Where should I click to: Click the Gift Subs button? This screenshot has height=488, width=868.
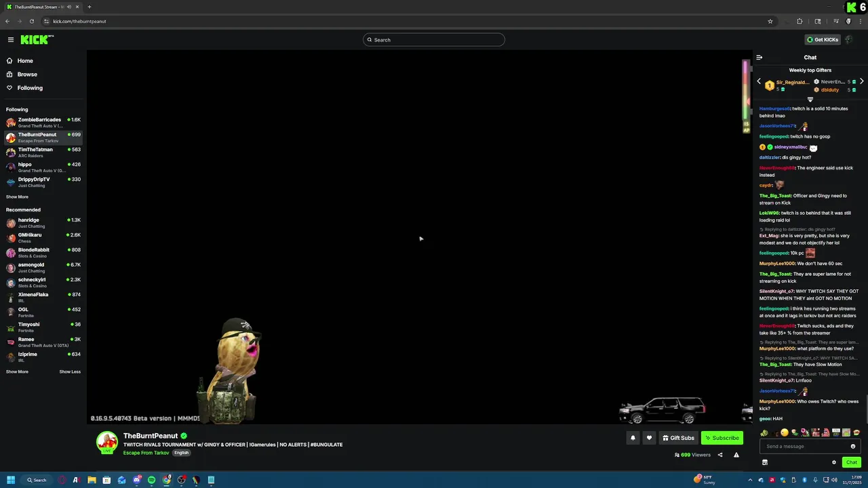(x=678, y=438)
